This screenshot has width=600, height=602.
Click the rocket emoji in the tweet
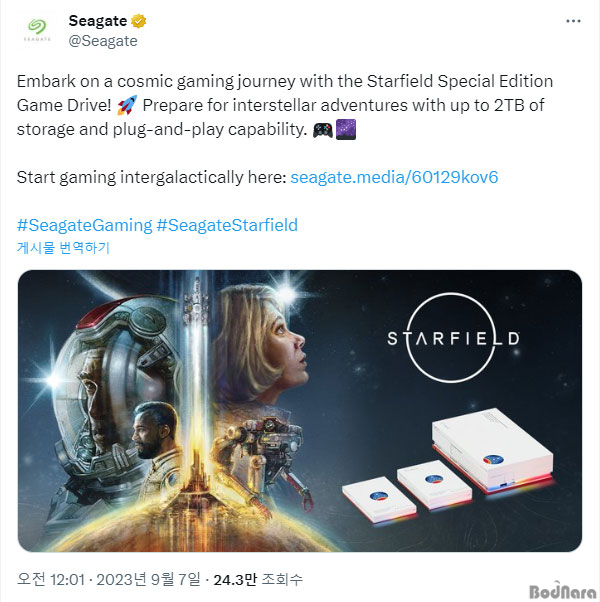[x=127, y=106]
